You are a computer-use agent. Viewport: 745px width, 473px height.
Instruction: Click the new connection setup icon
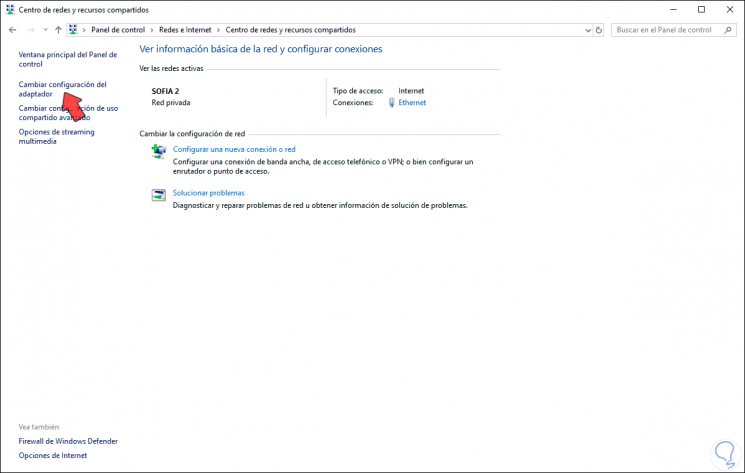159,151
